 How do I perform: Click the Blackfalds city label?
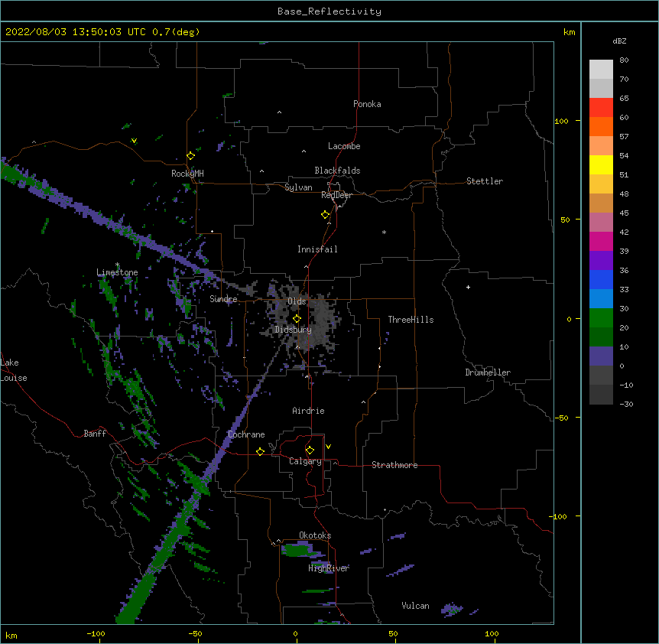(x=337, y=171)
